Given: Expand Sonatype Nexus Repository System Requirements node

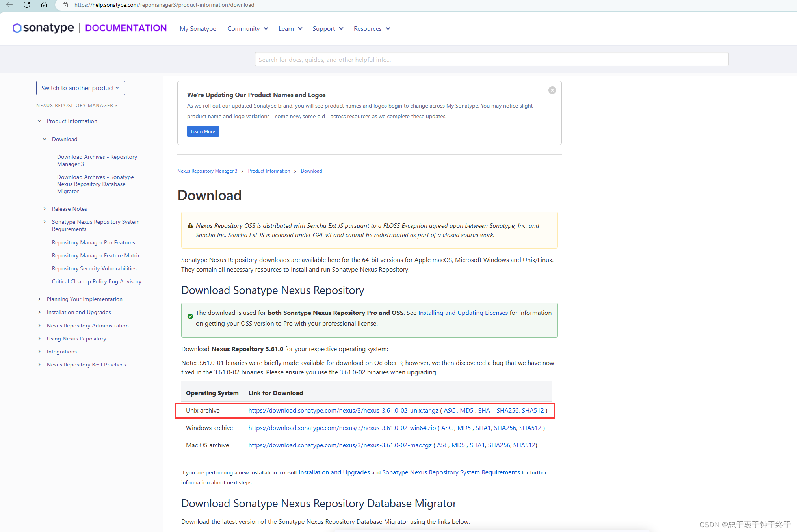Looking at the screenshot, I should point(45,222).
